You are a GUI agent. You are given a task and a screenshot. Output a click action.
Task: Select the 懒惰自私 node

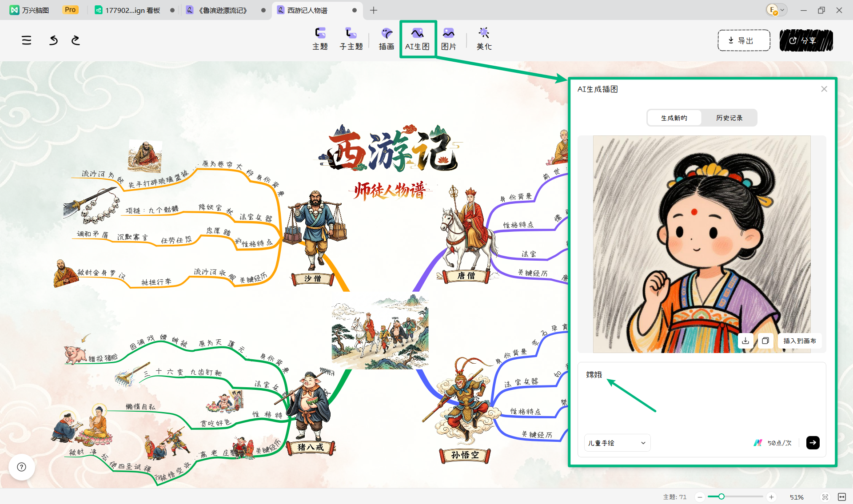[x=140, y=406]
